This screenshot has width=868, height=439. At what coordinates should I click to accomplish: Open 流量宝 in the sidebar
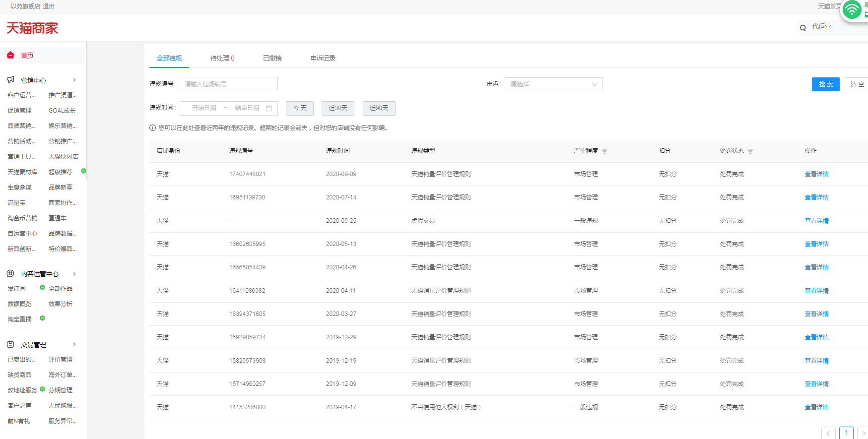tap(16, 203)
